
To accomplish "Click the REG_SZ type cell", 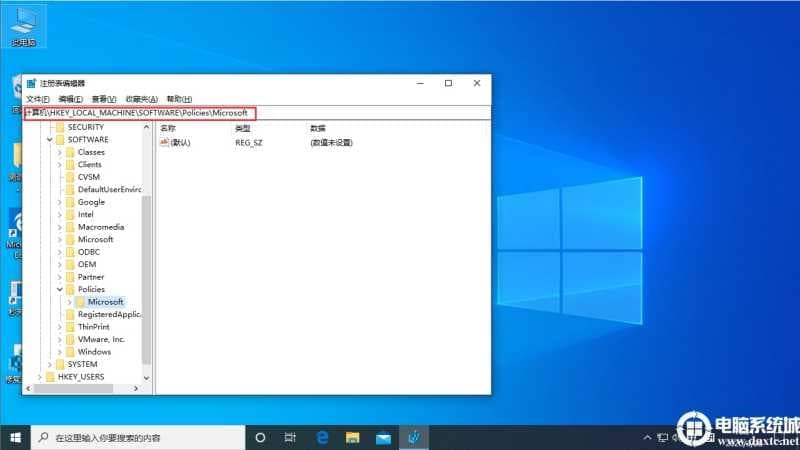I will [x=249, y=143].
